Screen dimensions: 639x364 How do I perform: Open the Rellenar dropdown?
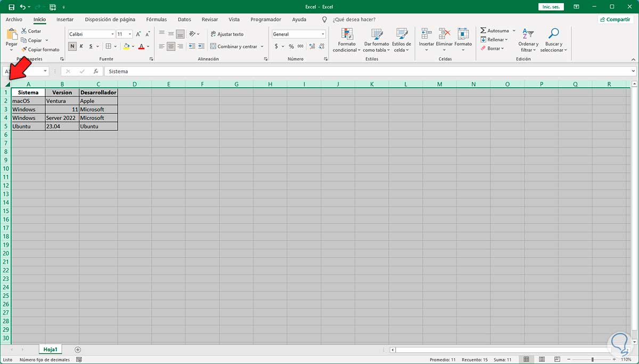494,39
